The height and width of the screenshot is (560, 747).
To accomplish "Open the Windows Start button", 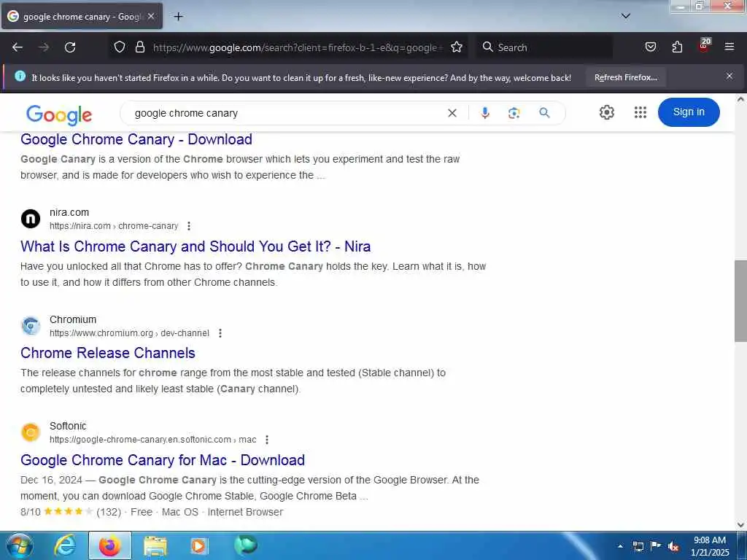I will [20, 545].
